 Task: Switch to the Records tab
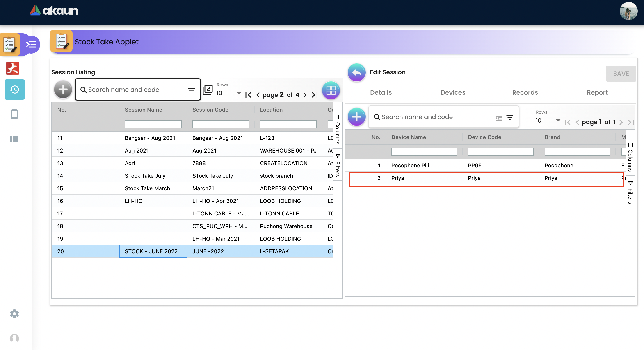tap(525, 92)
